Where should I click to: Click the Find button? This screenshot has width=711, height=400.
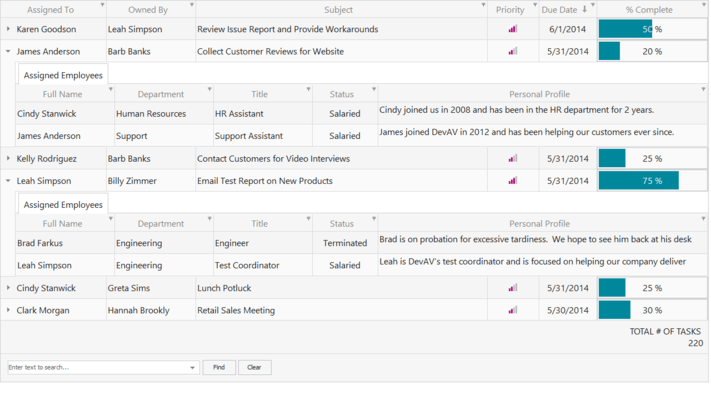(218, 368)
